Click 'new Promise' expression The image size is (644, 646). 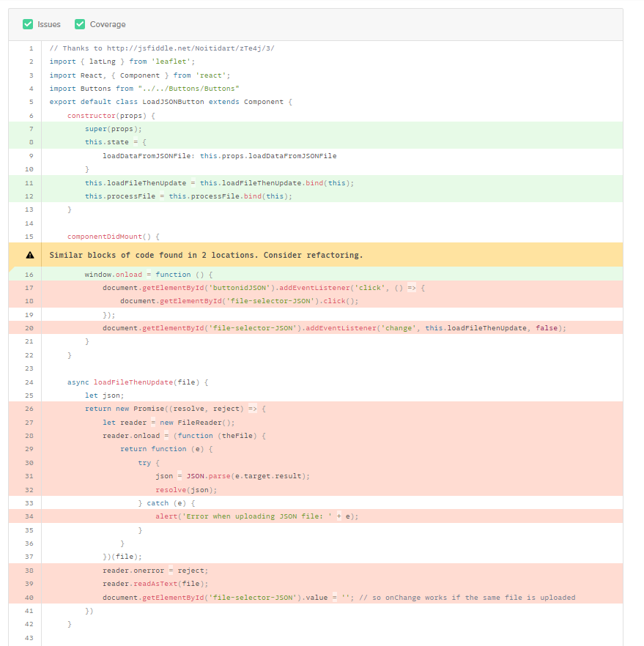point(140,409)
